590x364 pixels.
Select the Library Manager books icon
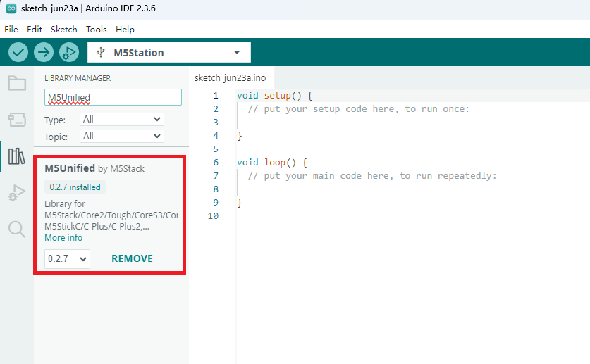(x=17, y=156)
